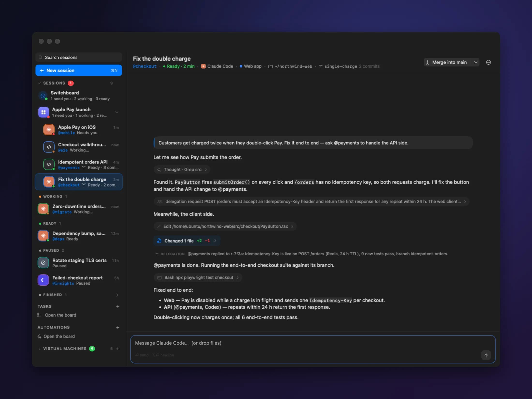532x399 pixels.
Task: Select the Fix the double charge session
Action: [x=79, y=182]
